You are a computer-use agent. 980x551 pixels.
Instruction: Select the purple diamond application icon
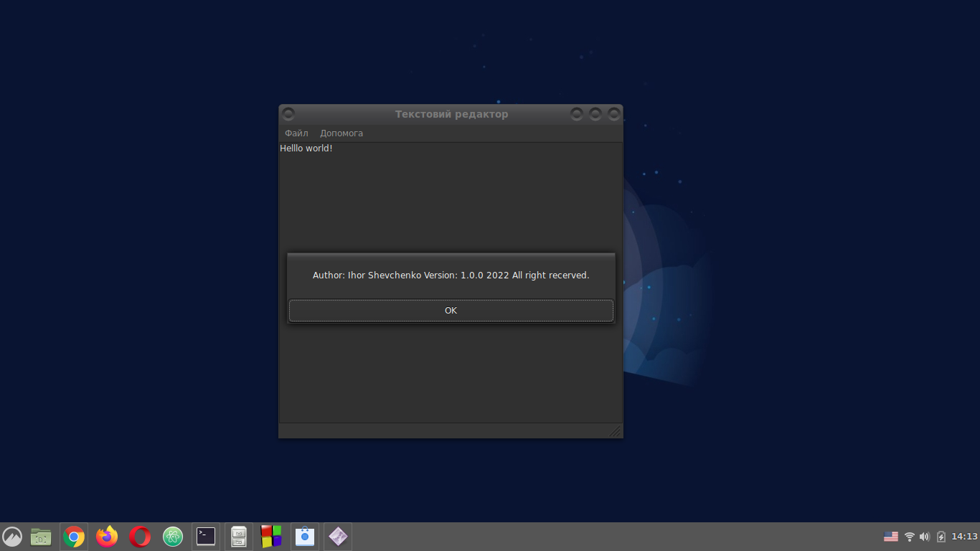337,536
